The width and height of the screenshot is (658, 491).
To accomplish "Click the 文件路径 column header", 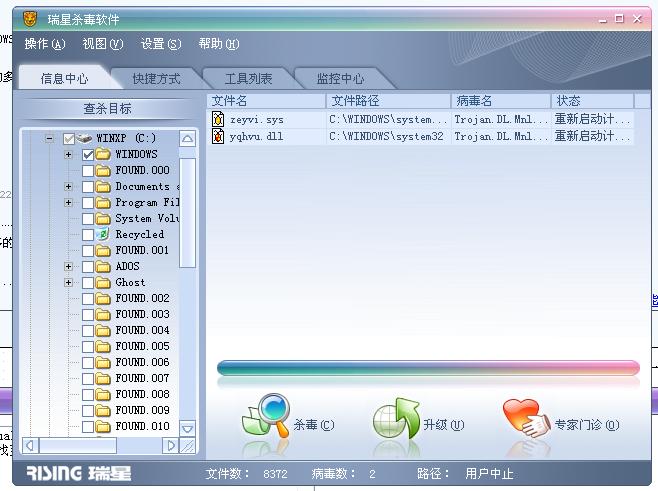I will pos(389,101).
